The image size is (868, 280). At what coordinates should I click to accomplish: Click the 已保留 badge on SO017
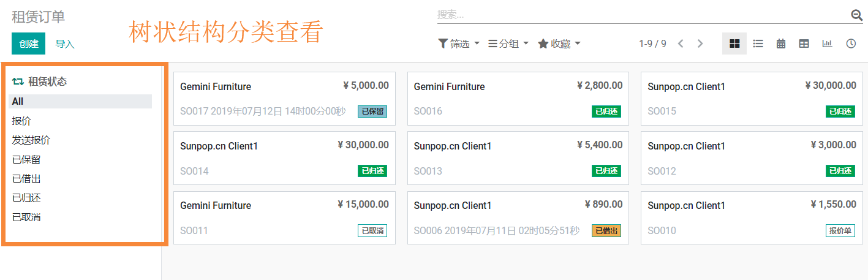coord(372,112)
